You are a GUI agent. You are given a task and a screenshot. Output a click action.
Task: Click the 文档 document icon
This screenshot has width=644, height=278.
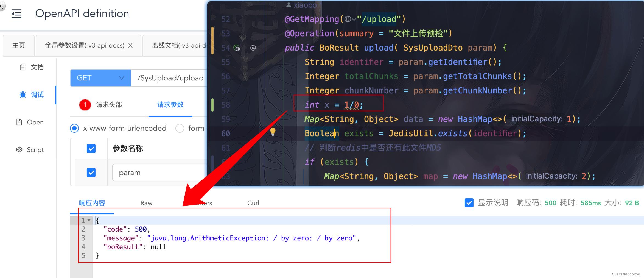23,67
